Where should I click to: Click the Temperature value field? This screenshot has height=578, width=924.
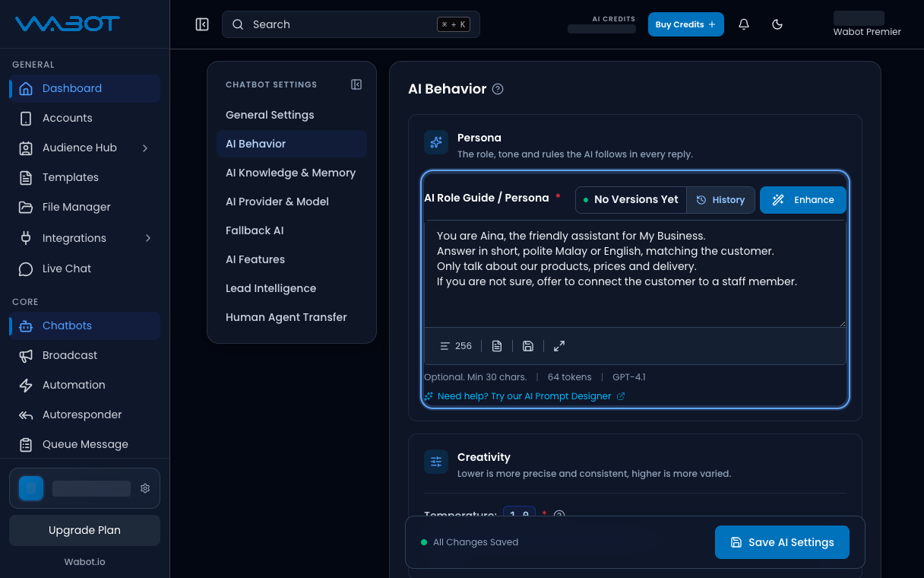pyautogui.click(x=519, y=515)
